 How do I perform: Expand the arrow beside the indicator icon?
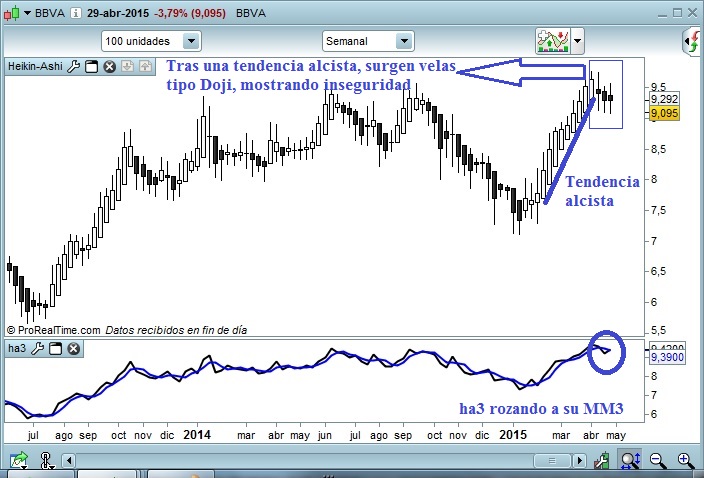click(577, 41)
